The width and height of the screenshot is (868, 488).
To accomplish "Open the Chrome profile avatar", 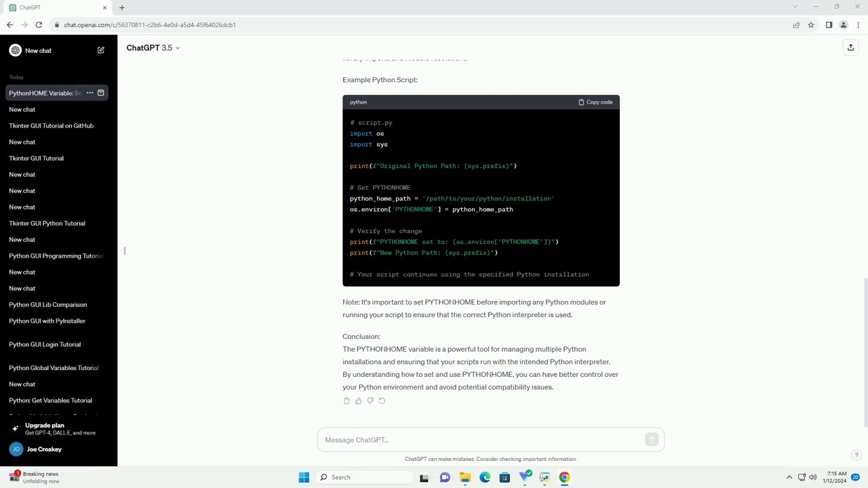I will [x=844, y=25].
